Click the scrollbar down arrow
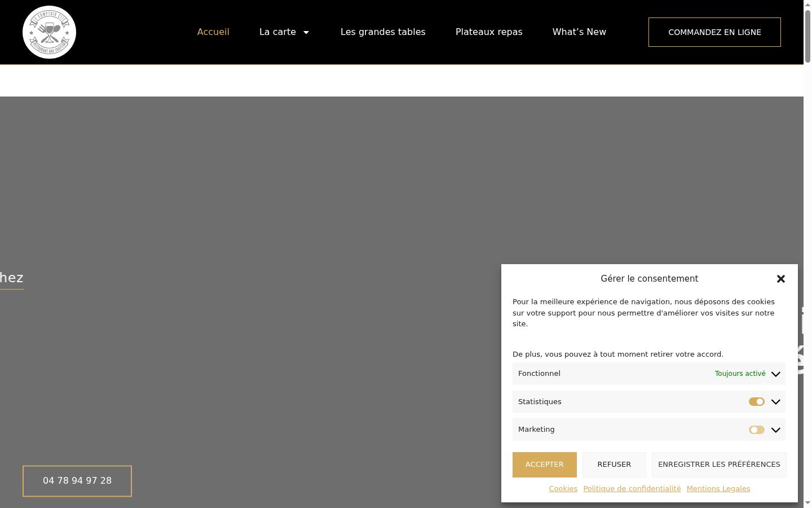Image resolution: width=812 pixels, height=508 pixels. [807, 503]
